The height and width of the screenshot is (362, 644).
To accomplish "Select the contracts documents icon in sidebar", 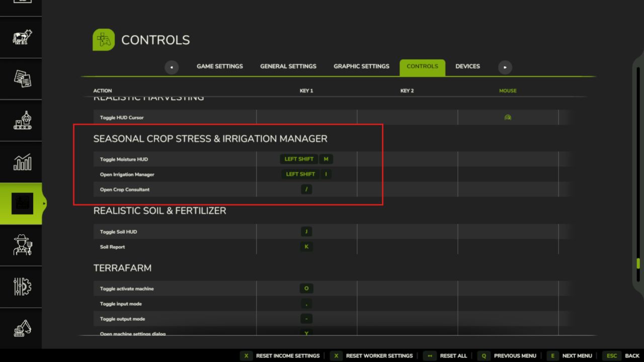I will tap(21, 79).
